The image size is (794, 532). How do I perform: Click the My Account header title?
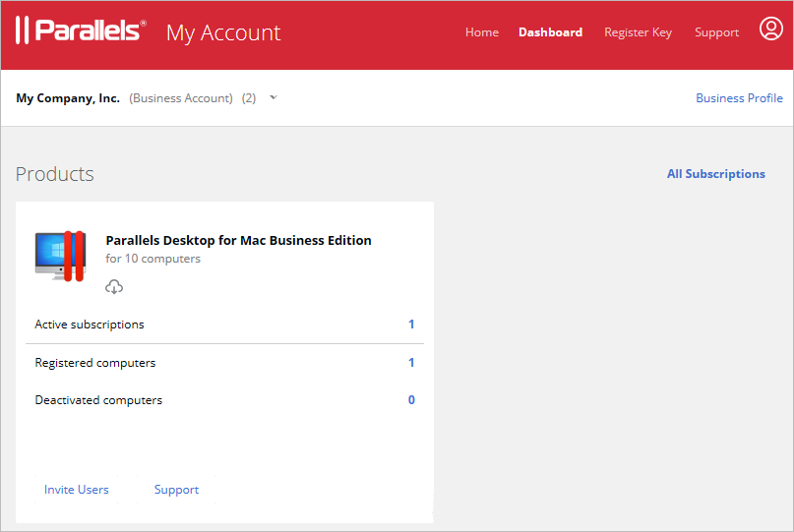tap(223, 32)
